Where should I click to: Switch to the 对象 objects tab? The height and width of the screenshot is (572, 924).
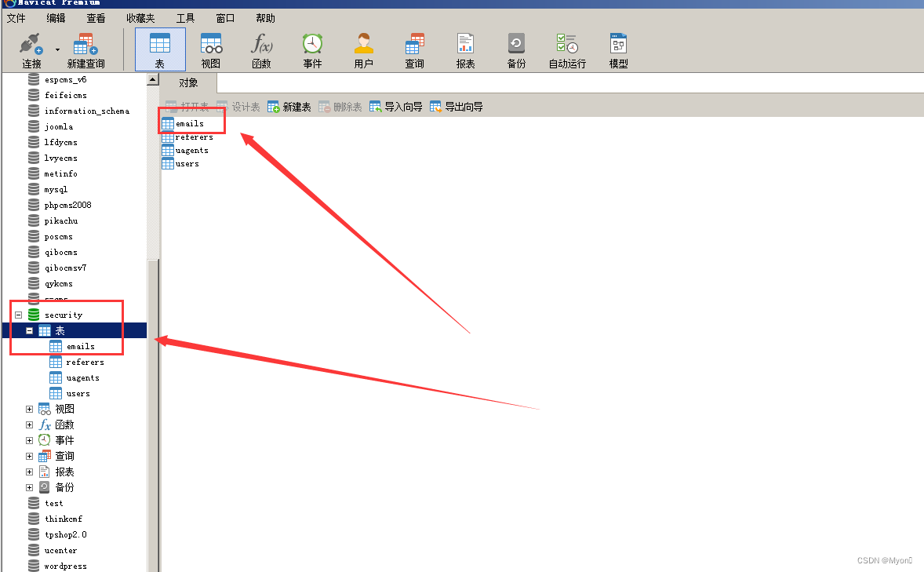(188, 83)
